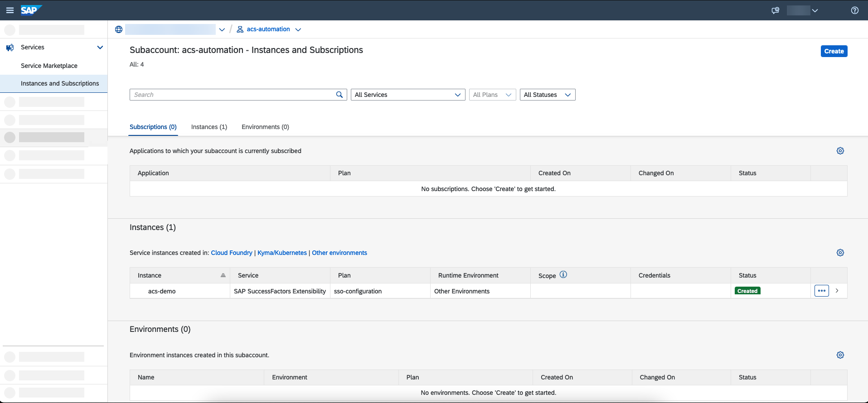The width and height of the screenshot is (868, 403).
Task: Open Service Marketplace in sidebar
Action: coord(49,66)
